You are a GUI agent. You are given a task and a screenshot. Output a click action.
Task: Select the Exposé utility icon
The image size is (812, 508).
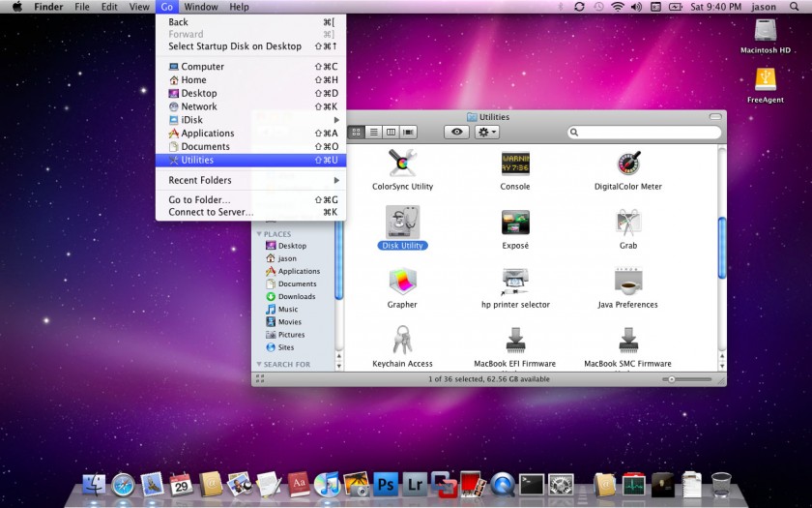pyautogui.click(x=514, y=223)
